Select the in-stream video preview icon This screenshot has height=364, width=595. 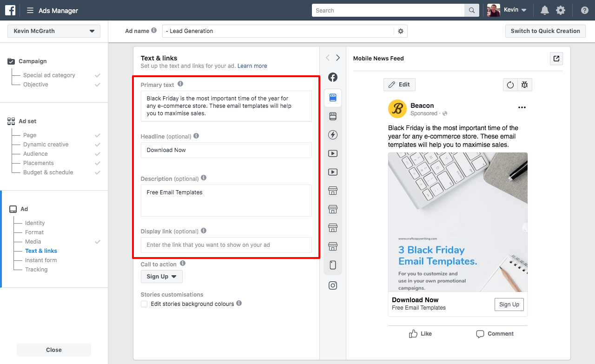point(333,153)
